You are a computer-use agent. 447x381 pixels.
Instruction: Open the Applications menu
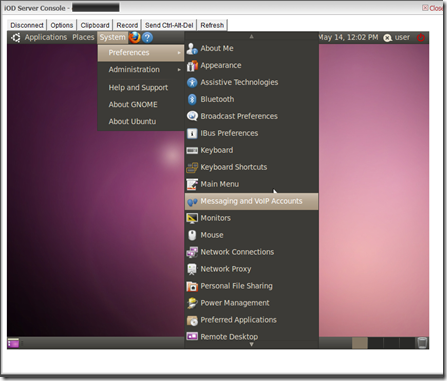click(46, 37)
